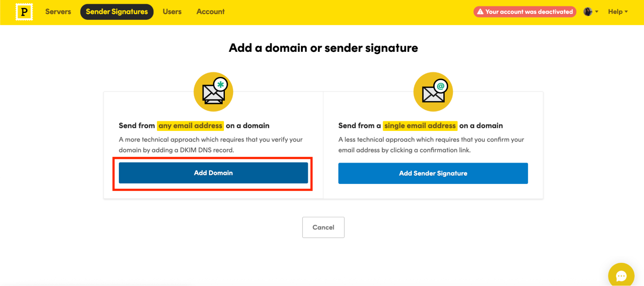Click the highlighted "any email address" text
Image resolution: width=644 pixels, height=286 pixels.
click(190, 126)
